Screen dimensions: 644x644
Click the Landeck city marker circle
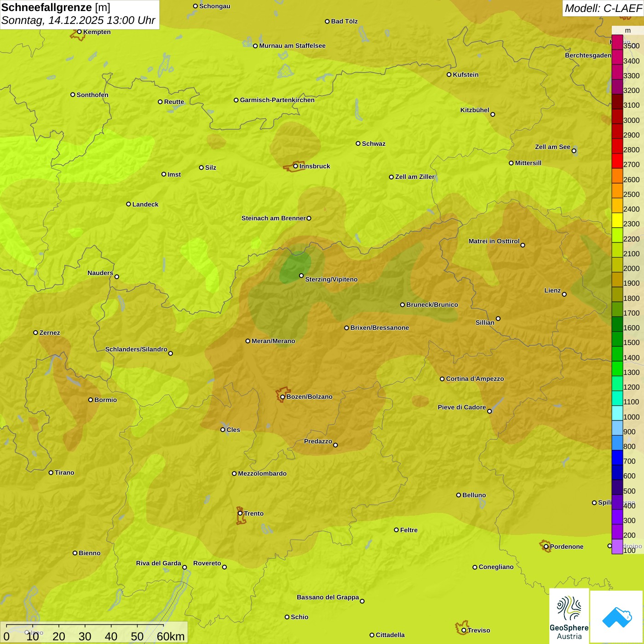[x=129, y=204]
